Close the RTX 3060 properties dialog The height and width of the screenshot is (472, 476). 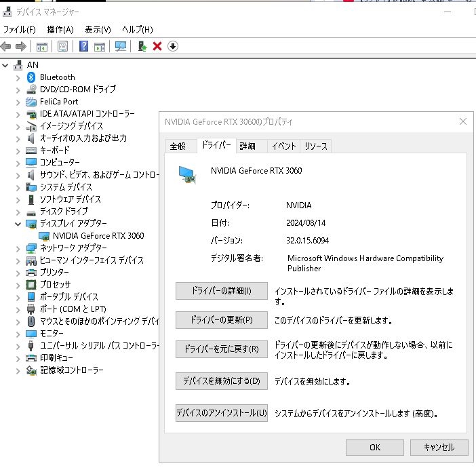[x=462, y=121]
